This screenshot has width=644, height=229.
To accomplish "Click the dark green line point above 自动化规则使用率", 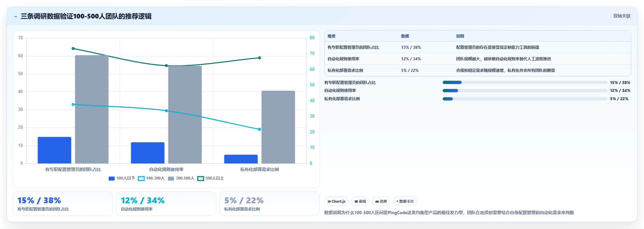I will pyautogui.click(x=166, y=66).
